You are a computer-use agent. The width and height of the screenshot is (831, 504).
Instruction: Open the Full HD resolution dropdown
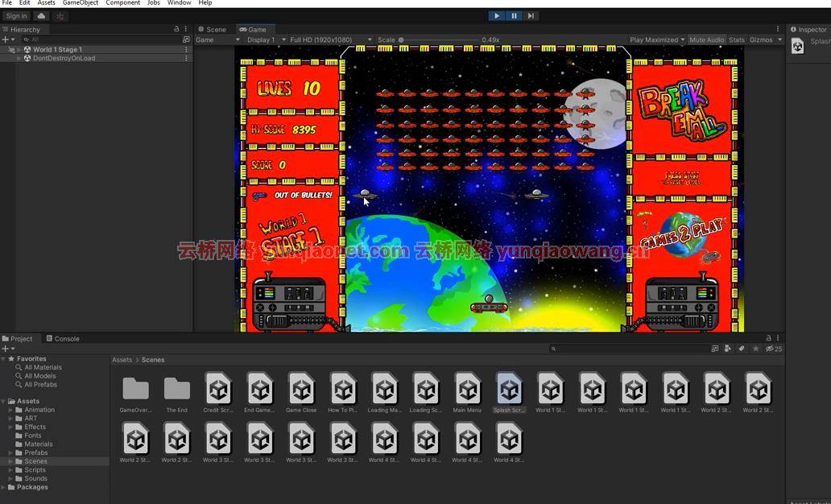[331, 39]
